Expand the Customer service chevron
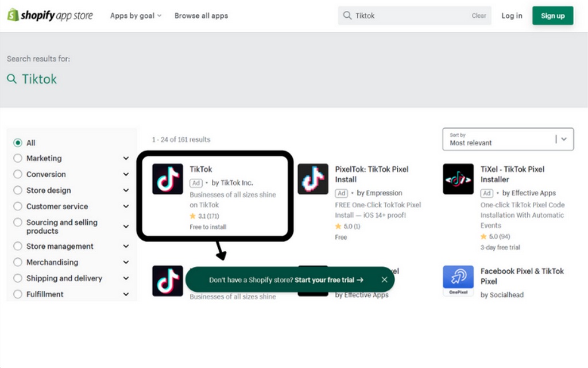Viewport: 588px width, 368px height. coord(126,206)
